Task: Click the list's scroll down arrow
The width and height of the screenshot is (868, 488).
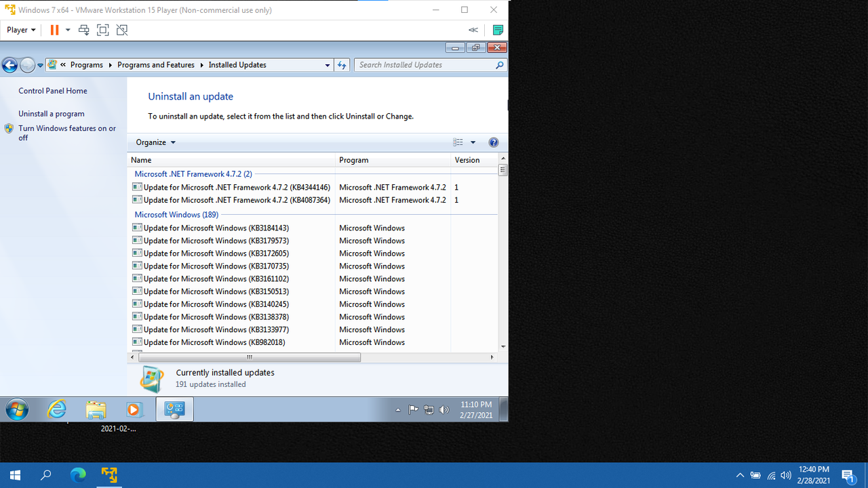Action: pos(503,346)
